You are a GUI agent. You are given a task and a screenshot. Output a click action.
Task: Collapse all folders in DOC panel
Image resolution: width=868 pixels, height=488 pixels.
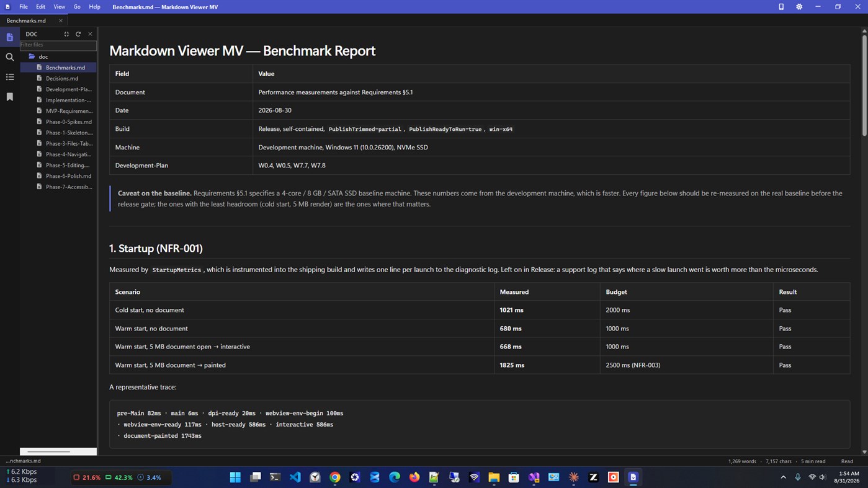pos(66,34)
